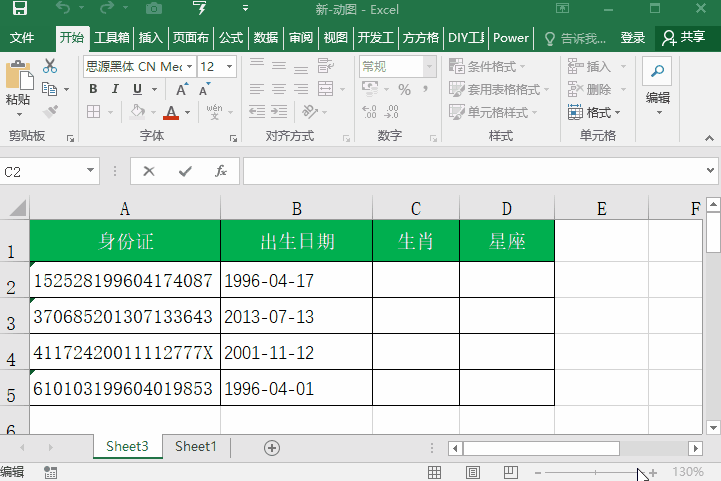The width and height of the screenshot is (721, 481).
Task: Decrease decimal places
Action: pyautogui.click(x=391, y=111)
